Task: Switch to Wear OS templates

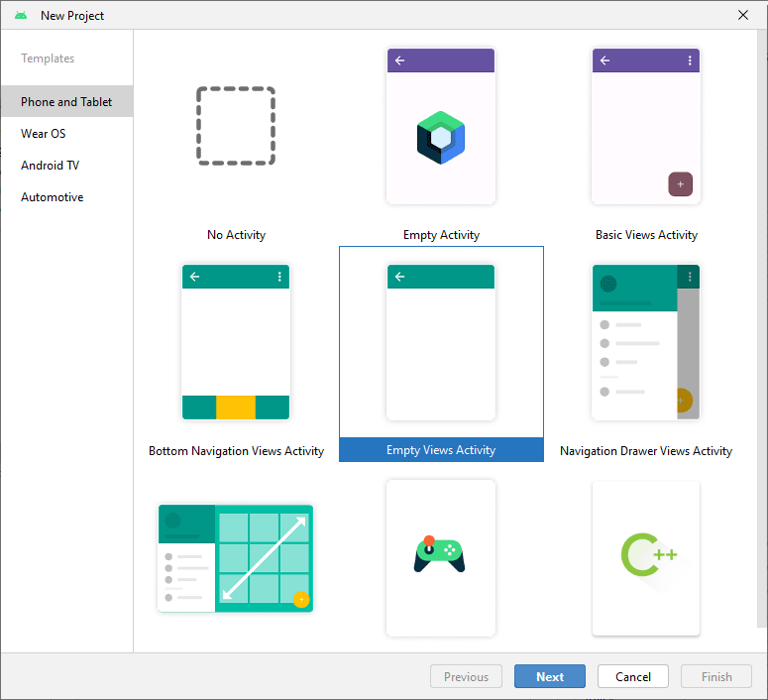Action: (66, 133)
